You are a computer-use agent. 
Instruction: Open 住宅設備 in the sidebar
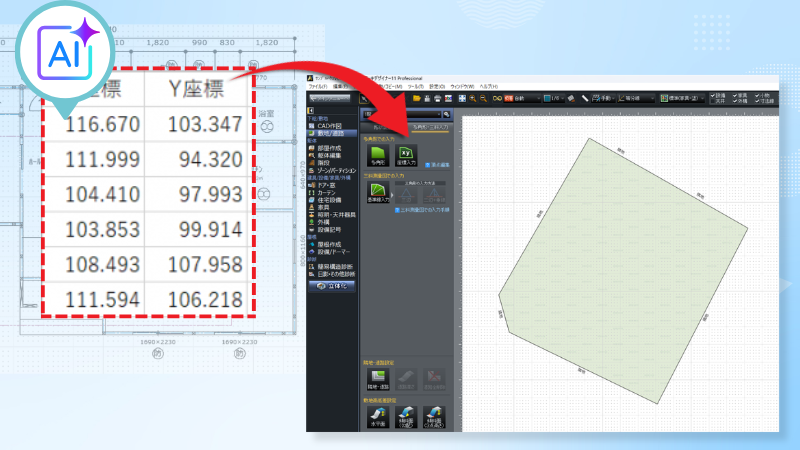tap(329, 200)
